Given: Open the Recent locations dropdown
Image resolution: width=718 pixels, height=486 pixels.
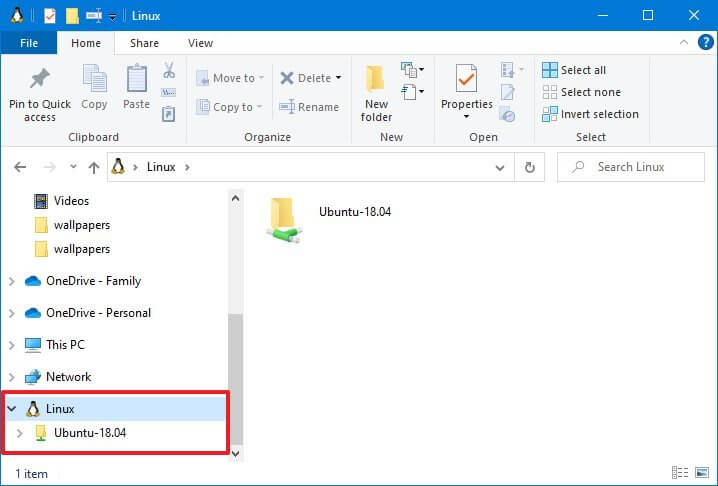Looking at the screenshot, I should tap(73, 167).
